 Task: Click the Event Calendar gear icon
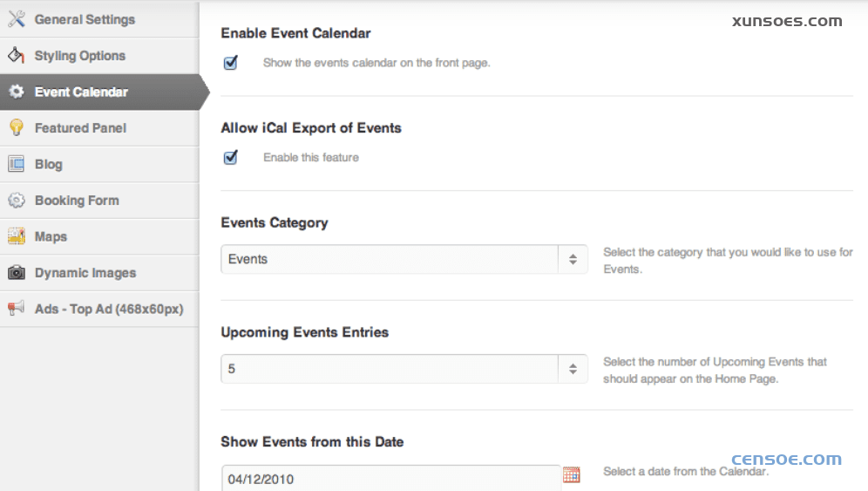pos(17,92)
